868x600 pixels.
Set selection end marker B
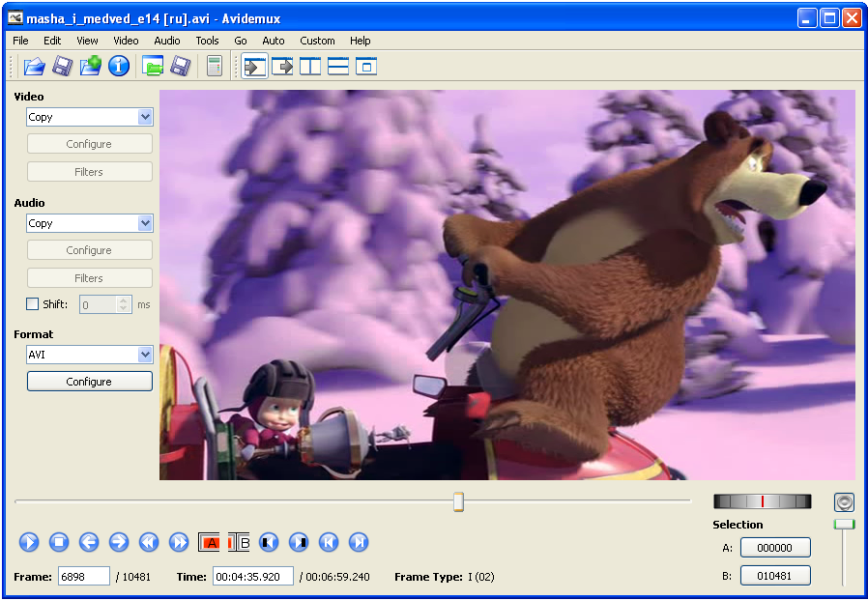click(239, 542)
